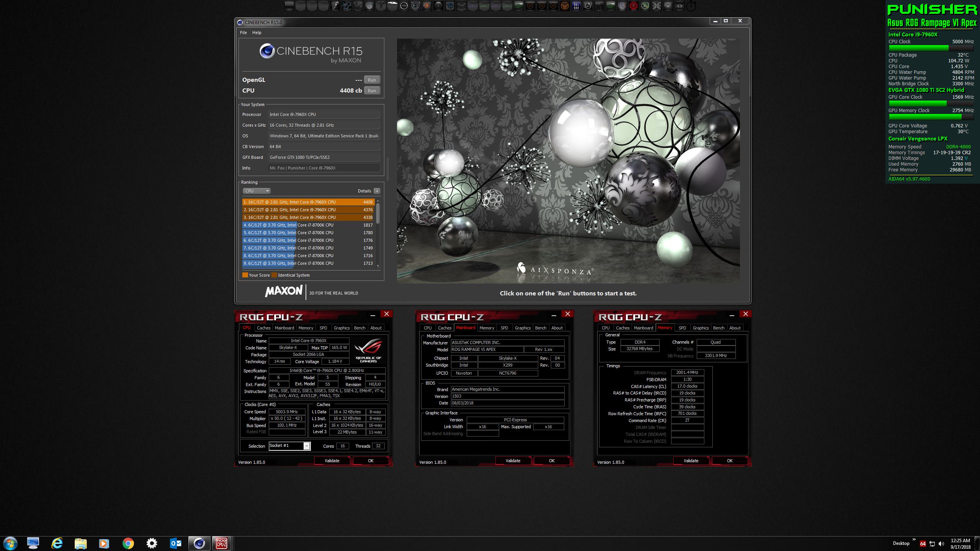Click the Details arrow icon in Ranking

pyautogui.click(x=377, y=191)
